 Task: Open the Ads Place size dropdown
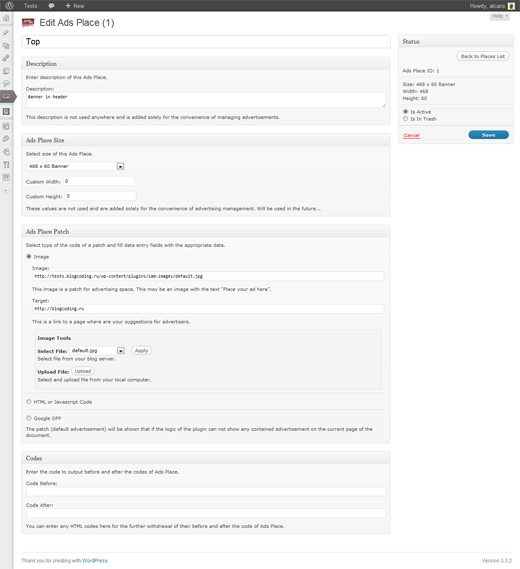tap(75, 166)
